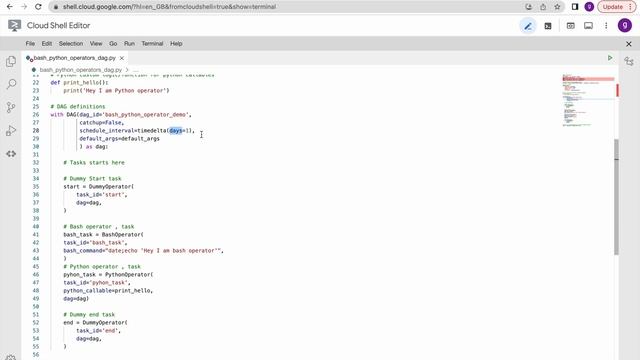Open the Explorer files view
The height and width of the screenshot is (360, 640).
pyautogui.click(x=11, y=62)
